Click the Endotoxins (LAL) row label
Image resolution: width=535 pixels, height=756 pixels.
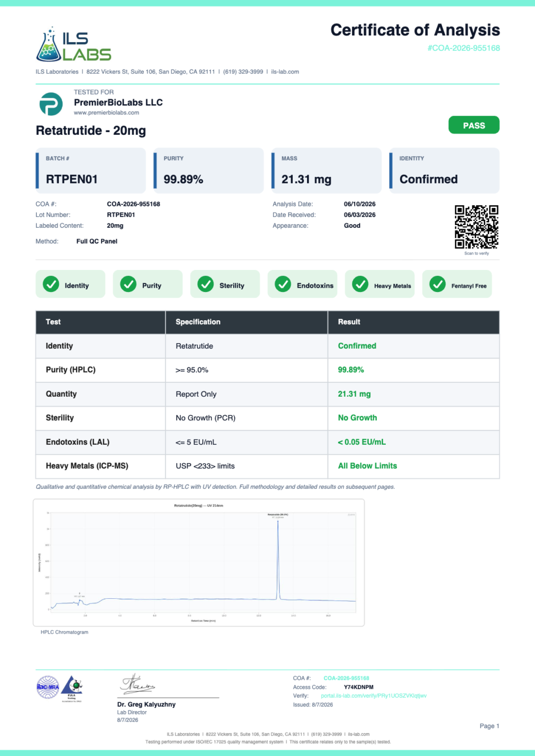tap(78, 442)
